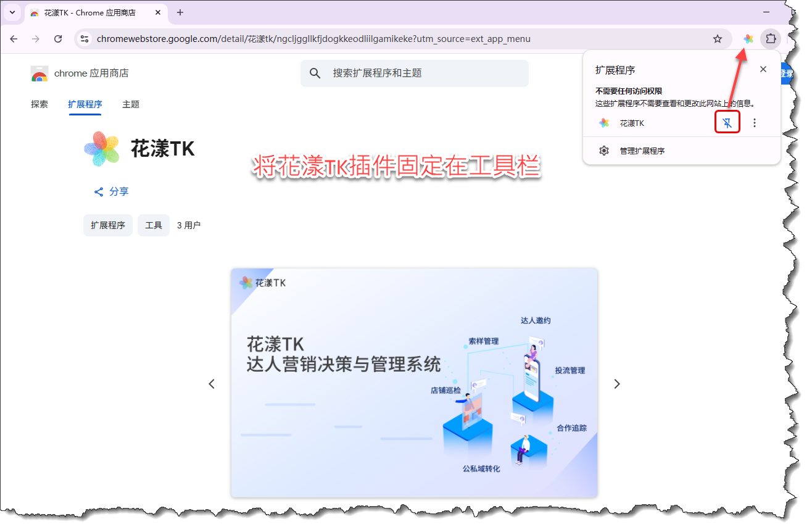Click the pinned 花漾TK toolbar icon

click(748, 39)
